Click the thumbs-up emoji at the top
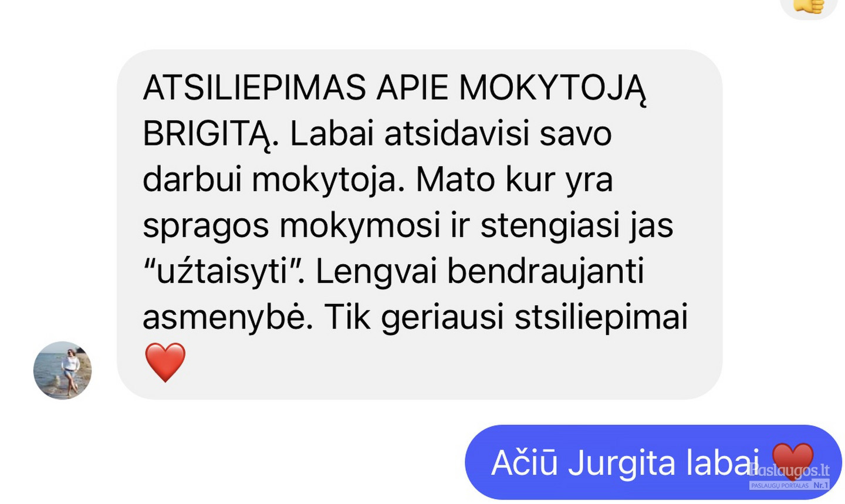The image size is (845, 504). (x=809, y=6)
